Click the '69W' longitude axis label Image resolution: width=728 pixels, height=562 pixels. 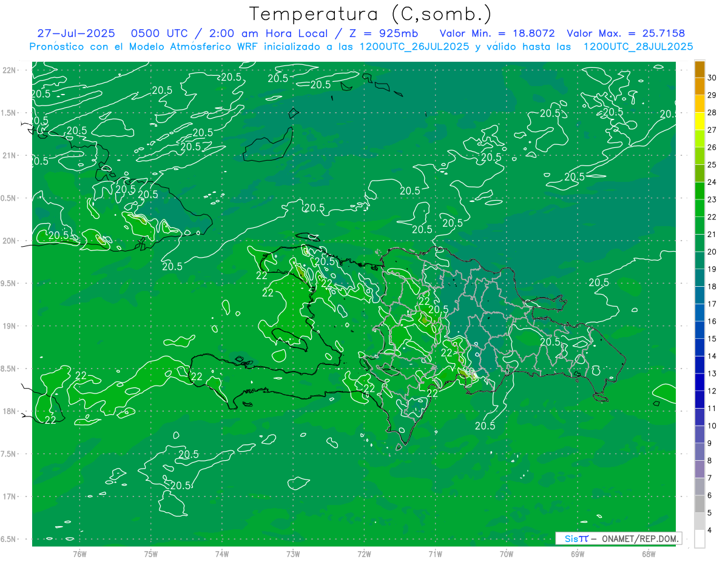click(578, 554)
